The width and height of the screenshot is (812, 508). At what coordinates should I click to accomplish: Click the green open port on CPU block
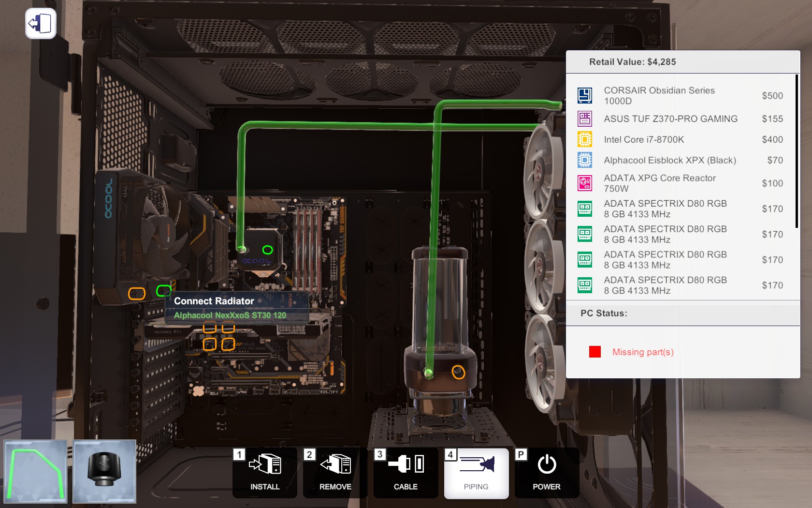tap(267, 250)
